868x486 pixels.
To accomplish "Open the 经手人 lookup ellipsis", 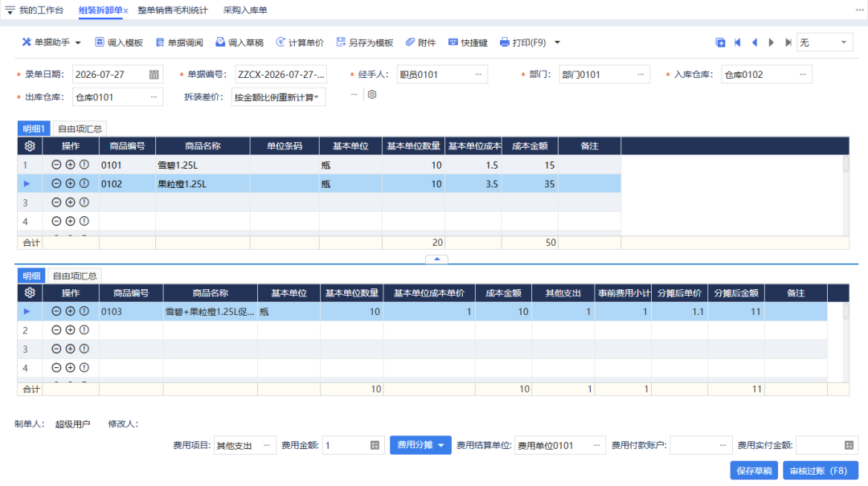I will pos(478,74).
